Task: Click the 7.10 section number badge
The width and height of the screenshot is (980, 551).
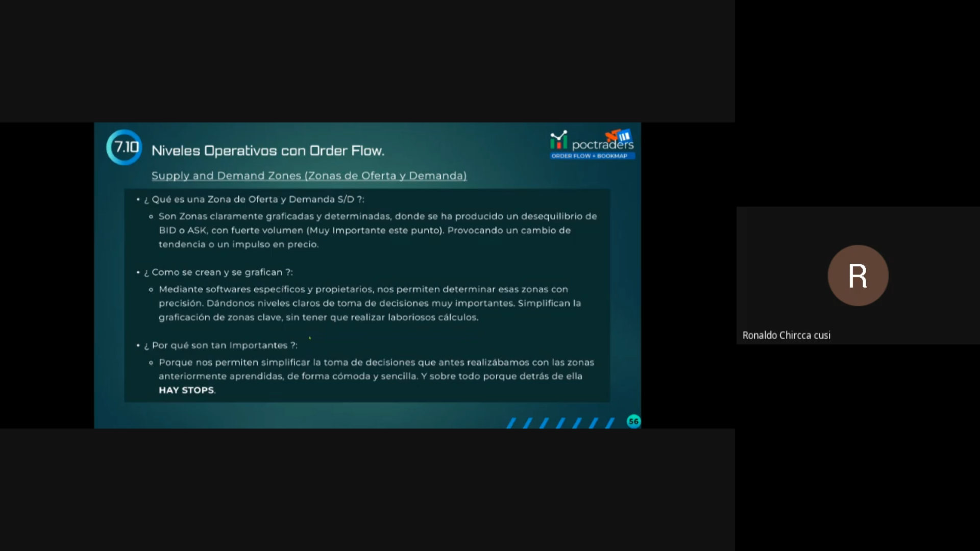Action: (x=124, y=147)
